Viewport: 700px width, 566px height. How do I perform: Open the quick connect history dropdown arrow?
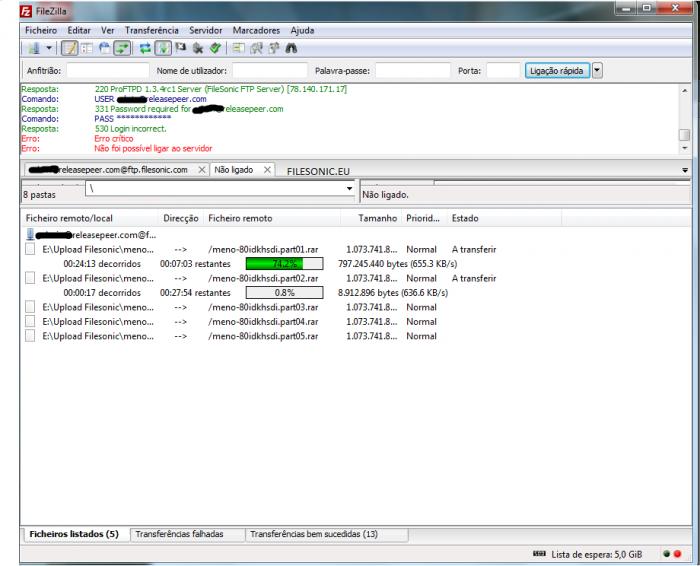pos(598,71)
